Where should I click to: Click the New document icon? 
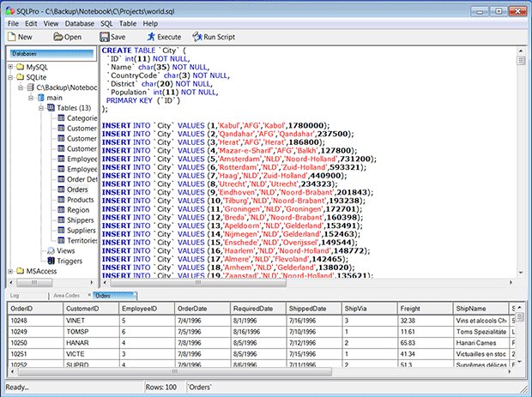(11, 37)
